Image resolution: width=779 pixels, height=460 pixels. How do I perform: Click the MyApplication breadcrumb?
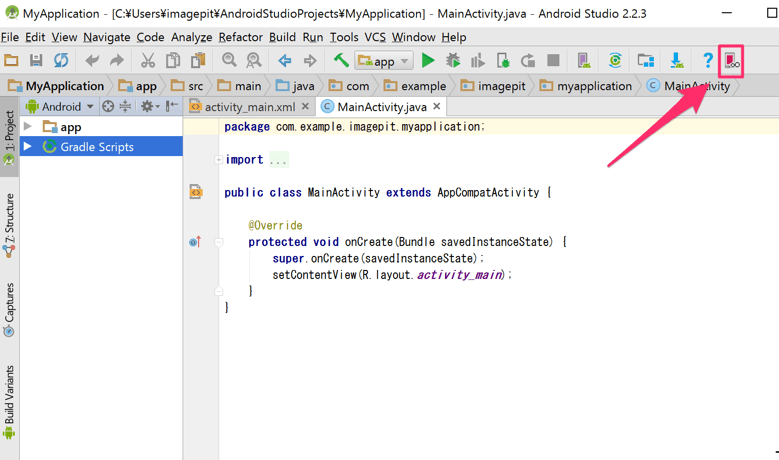click(56, 86)
